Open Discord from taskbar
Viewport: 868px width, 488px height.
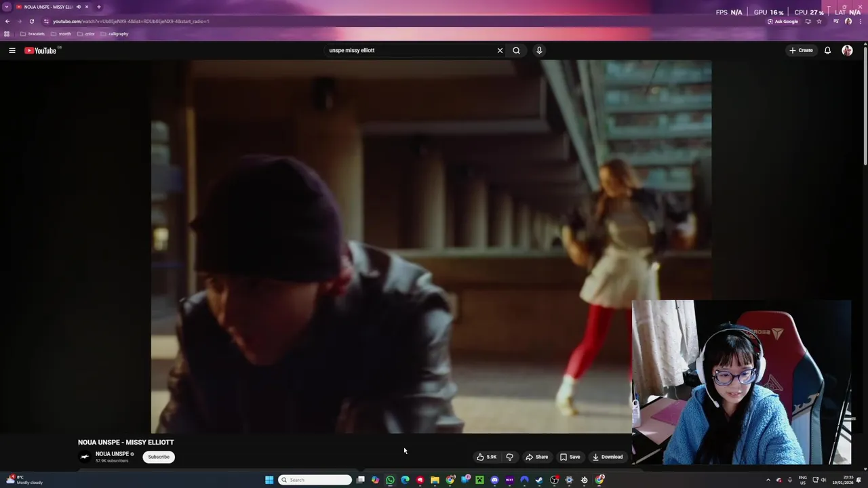click(494, 480)
